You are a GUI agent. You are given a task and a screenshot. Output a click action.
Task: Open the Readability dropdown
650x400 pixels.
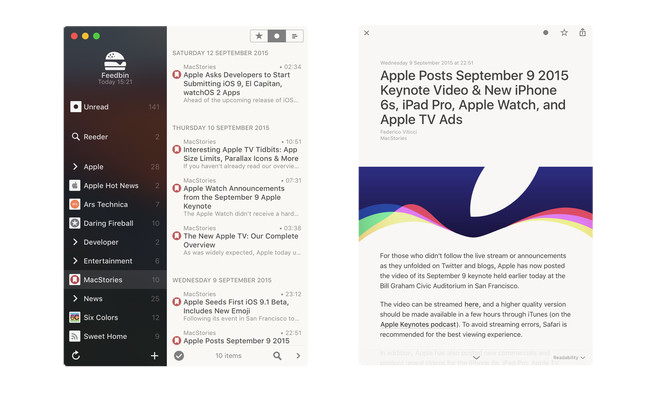(569, 357)
